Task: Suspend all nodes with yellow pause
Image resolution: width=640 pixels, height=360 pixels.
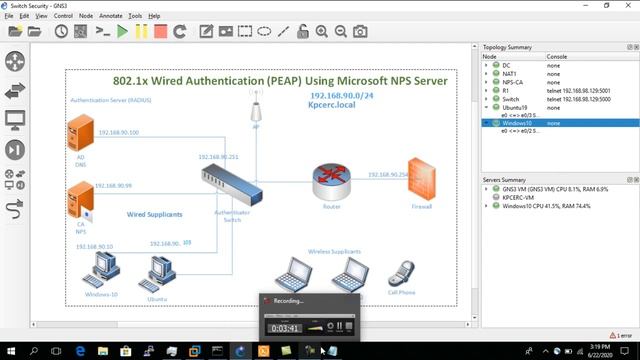Action: click(141, 31)
